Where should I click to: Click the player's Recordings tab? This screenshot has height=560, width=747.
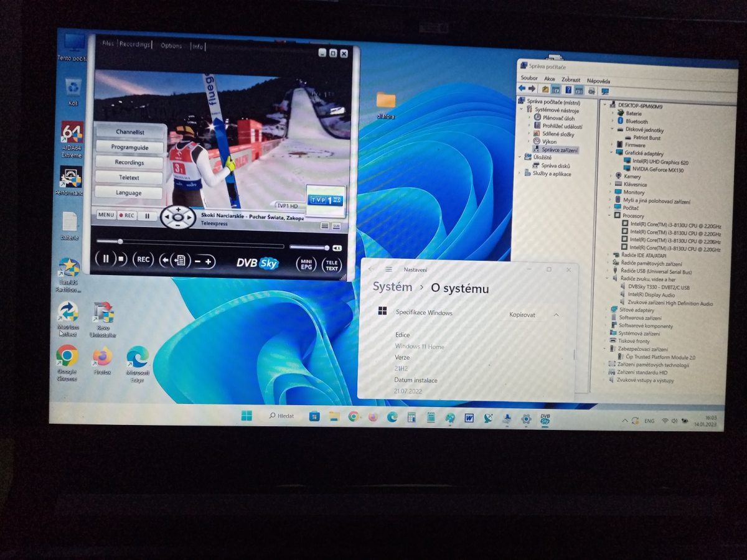pyautogui.click(x=135, y=45)
